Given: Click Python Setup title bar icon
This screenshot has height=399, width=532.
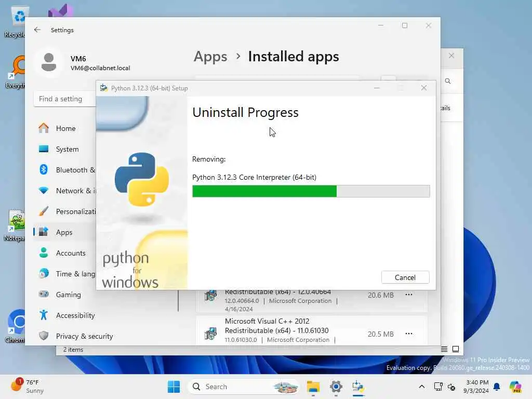Looking at the screenshot, I should click(104, 88).
